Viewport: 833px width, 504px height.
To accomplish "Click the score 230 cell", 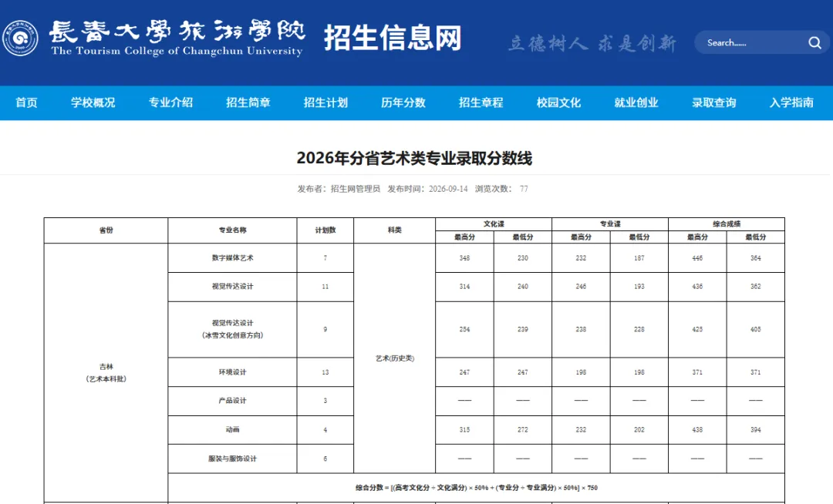I will (523, 258).
